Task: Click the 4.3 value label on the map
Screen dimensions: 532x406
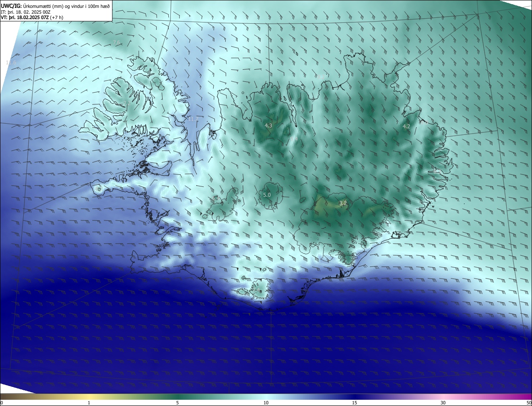Action: (268, 125)
